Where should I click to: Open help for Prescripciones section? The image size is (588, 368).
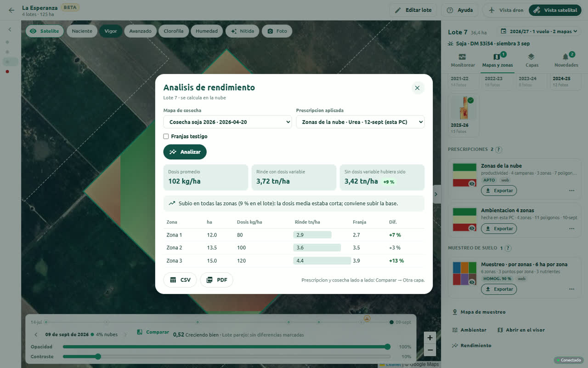(498, 149)
